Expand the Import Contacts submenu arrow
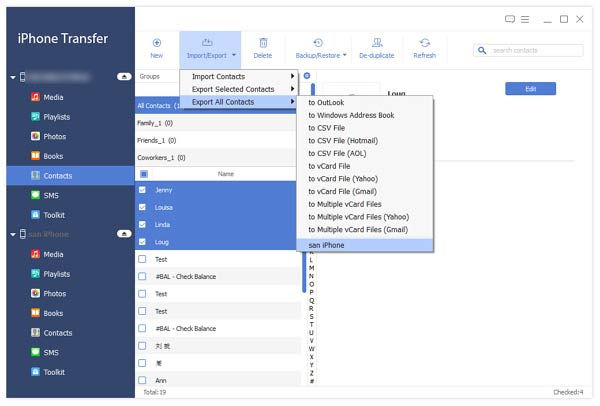Image resolution: width=600 pixels, height=406 pixels. click(292, 76)
